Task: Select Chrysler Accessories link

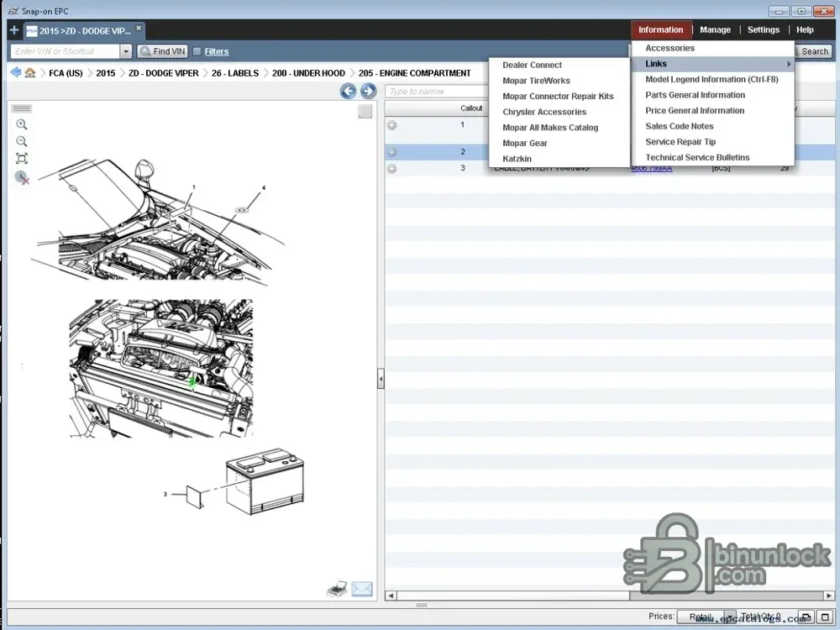Action: 559,112
